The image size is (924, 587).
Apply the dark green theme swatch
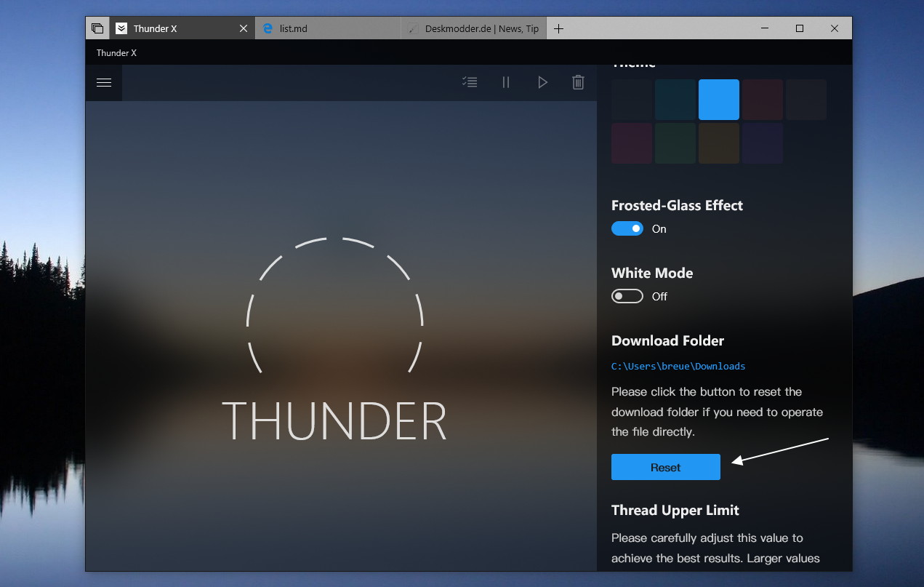click(675, 143)
